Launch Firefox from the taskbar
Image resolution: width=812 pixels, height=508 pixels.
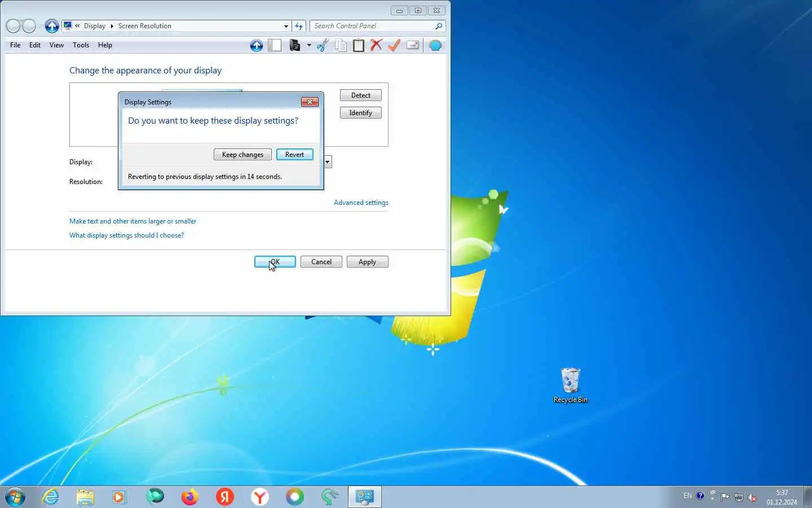point(190,497)
